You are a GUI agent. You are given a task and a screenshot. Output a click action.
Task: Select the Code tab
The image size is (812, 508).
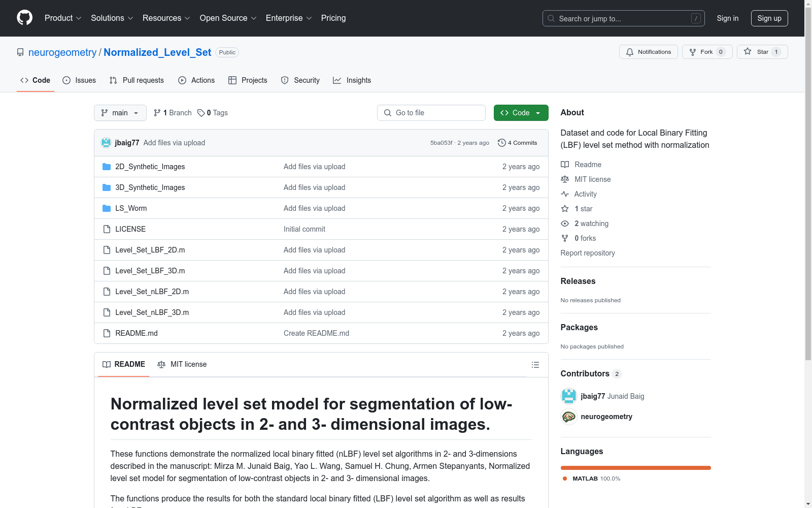click(x=36, y=80)
